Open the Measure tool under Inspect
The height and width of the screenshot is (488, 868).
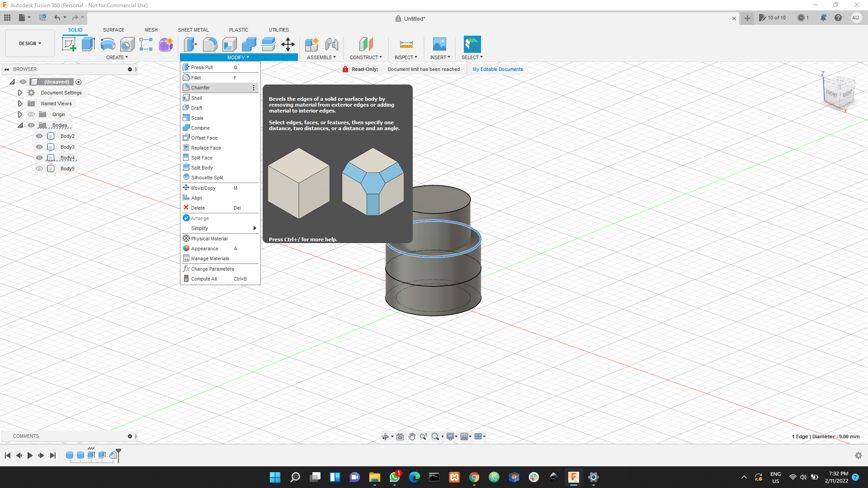[x=406, y=44]
